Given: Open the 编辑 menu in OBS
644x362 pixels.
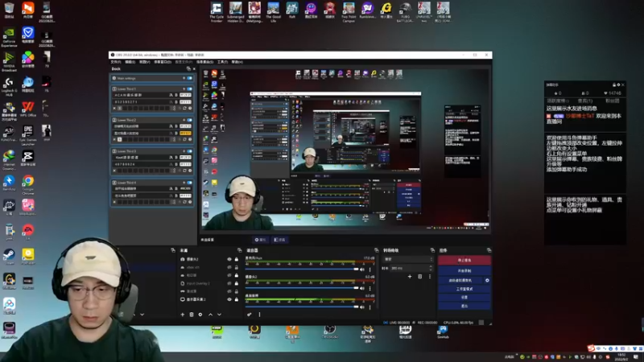Looking at the screenshot, I should (130, 62).
